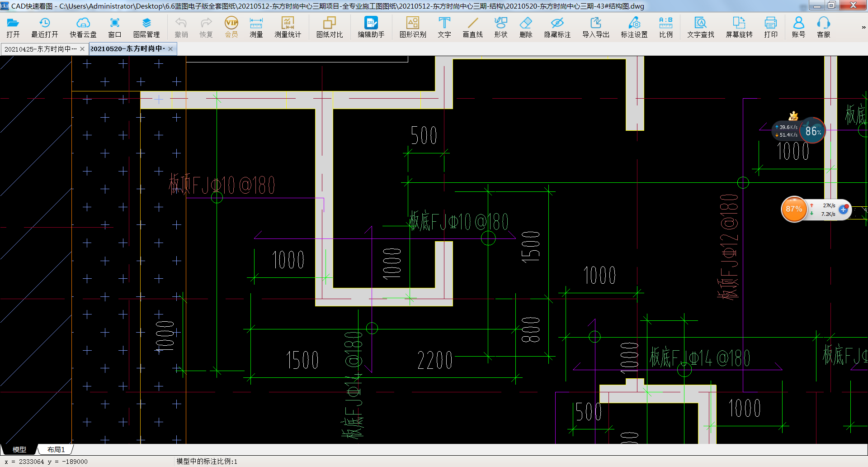
Task: Redo with the 恢复 icon
Action: pyautogui.click(x=206, y=28)
